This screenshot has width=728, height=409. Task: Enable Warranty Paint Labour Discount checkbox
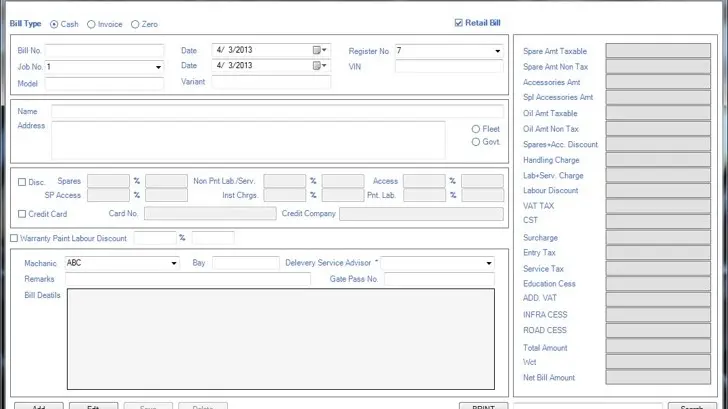tap(14, 238)
